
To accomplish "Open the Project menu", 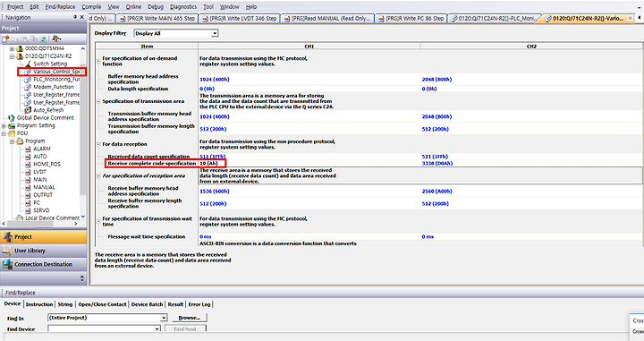I will coord(15,6).
